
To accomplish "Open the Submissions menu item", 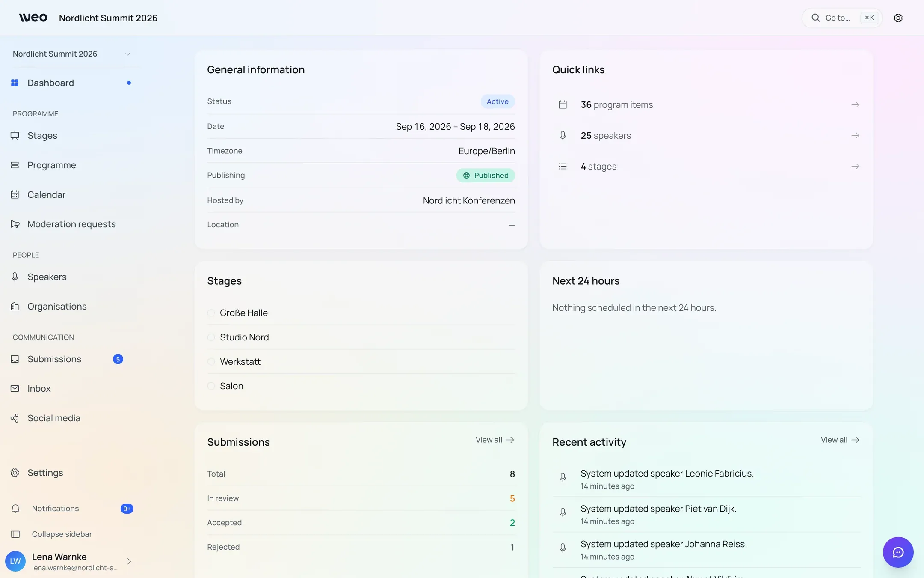I will click(x=71, y=359).
